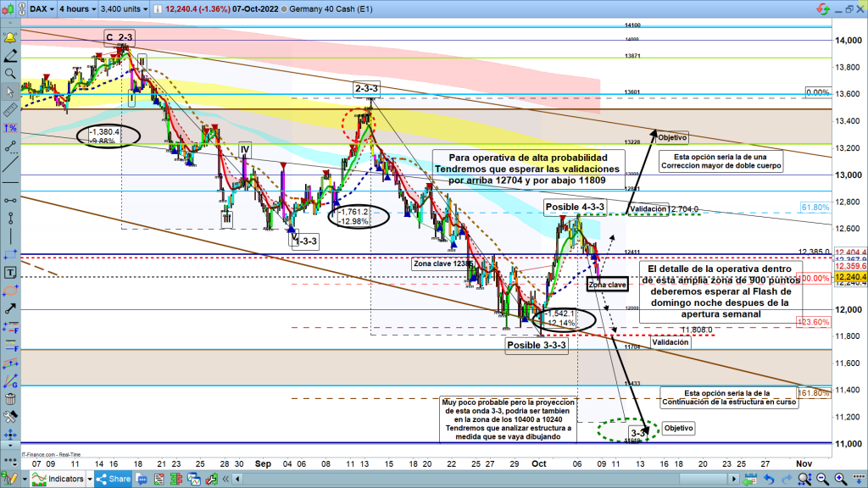Pick the ellipse drawing tool

pyautogui.click(x=11, y=291)
